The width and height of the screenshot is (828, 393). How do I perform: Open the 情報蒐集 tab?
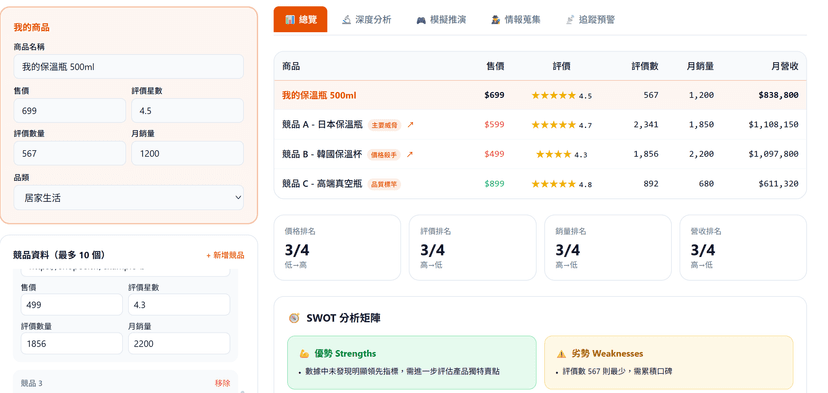[516, 20]
